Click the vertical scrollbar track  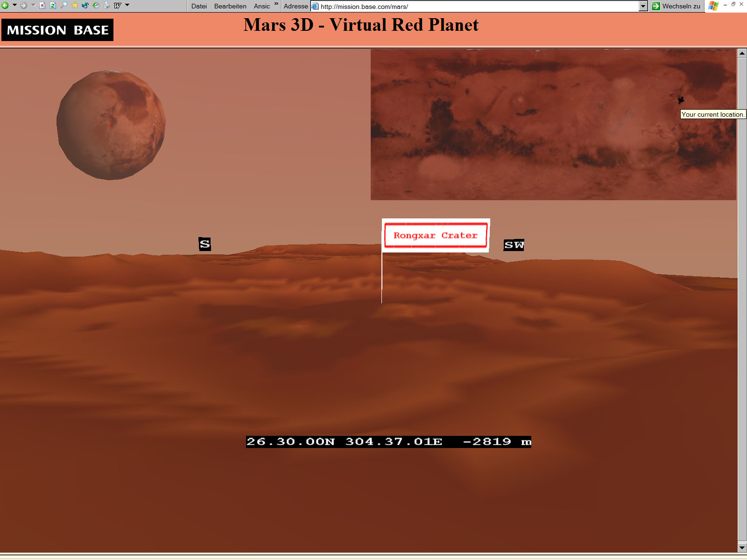coord(742,300)
